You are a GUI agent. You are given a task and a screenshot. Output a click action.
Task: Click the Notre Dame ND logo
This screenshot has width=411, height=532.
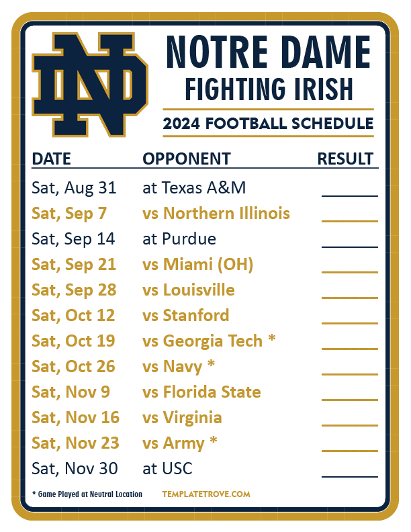pos(89,84)
